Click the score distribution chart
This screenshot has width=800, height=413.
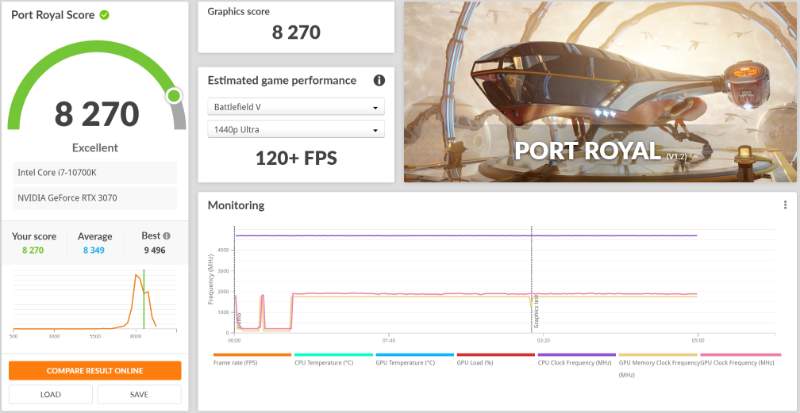94,304
